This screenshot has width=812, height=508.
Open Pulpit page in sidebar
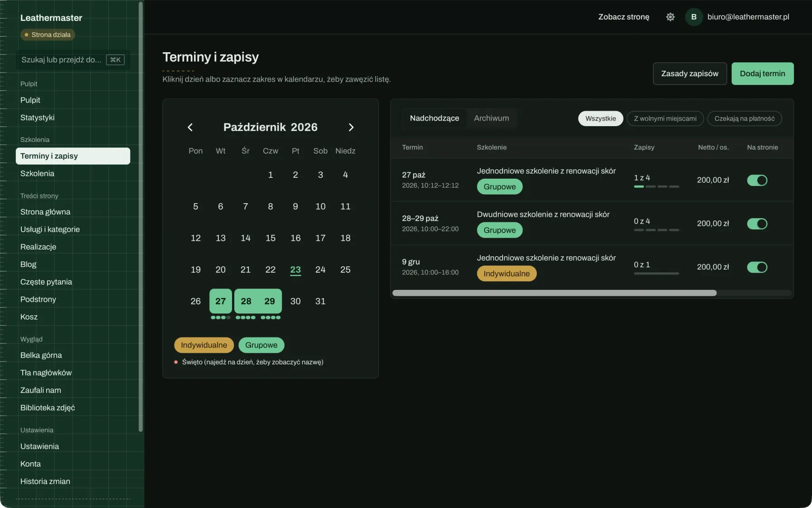coord(72,100)
